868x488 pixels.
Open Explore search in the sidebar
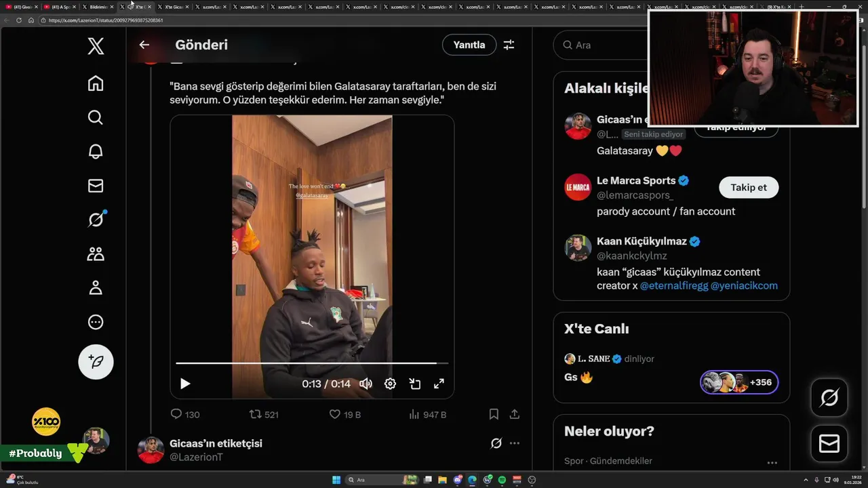pos(96,117)
